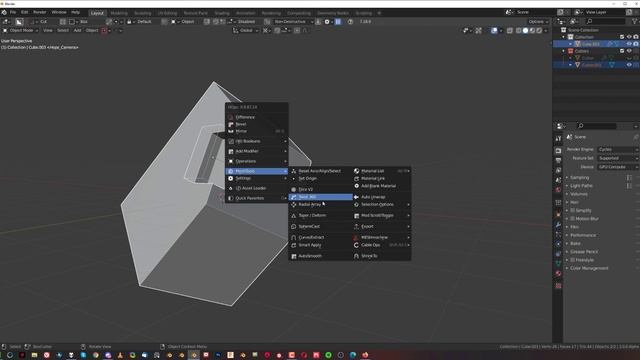Viewport: 640px width, 360px height.
Task: Open the Add Modifier submenu
Action: pos(257,151)
